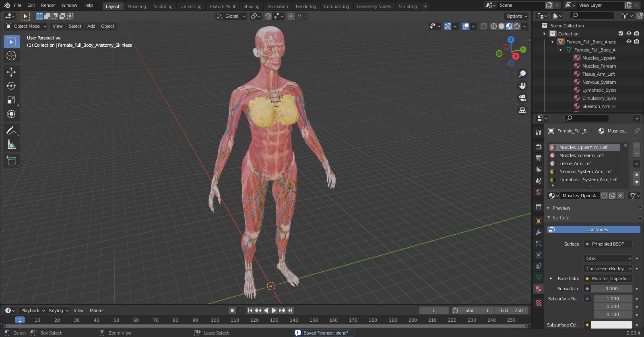Adjust Subsurface Radius 1.000 field
Image resolution: width=644 pixels, height=337 pixels.
pyautogui.click(x=613, y=299)
